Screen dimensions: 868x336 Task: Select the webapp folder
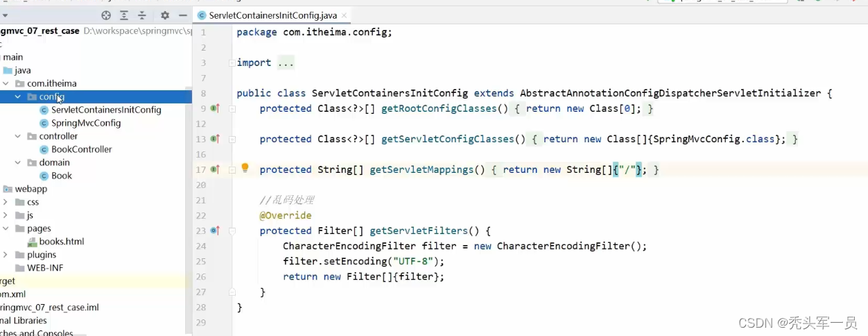31,189
